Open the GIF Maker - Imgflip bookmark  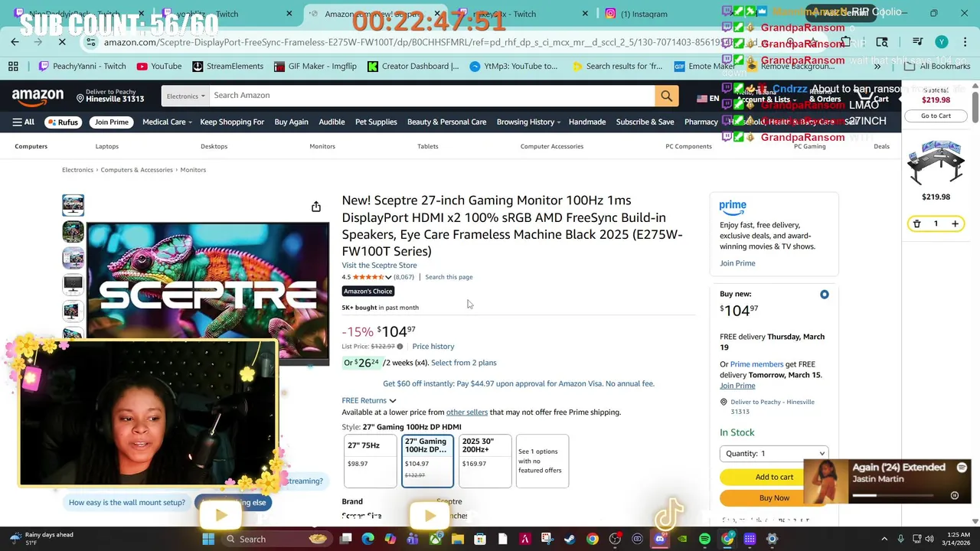(315, 66)
